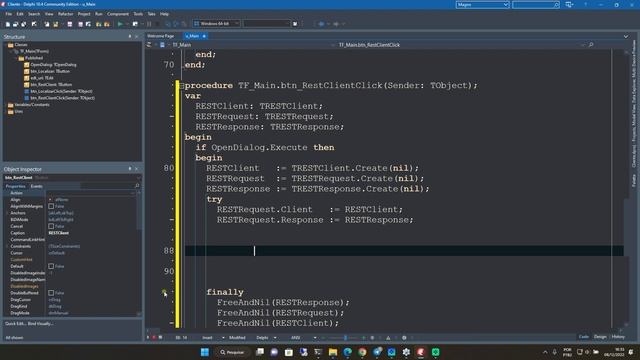This screenshot has height=360, width=640.
Task: Close the u_Main editor tab
Action: [204, 36]
